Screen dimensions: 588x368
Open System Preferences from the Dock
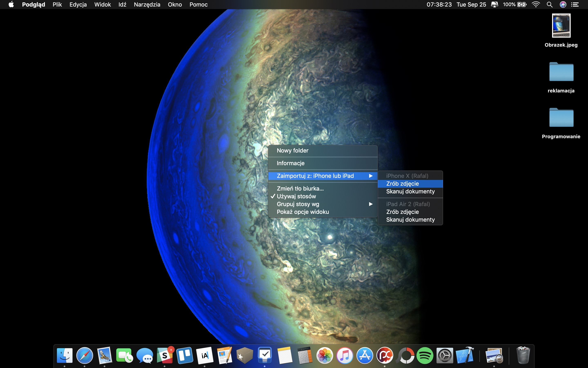(445, 356)
